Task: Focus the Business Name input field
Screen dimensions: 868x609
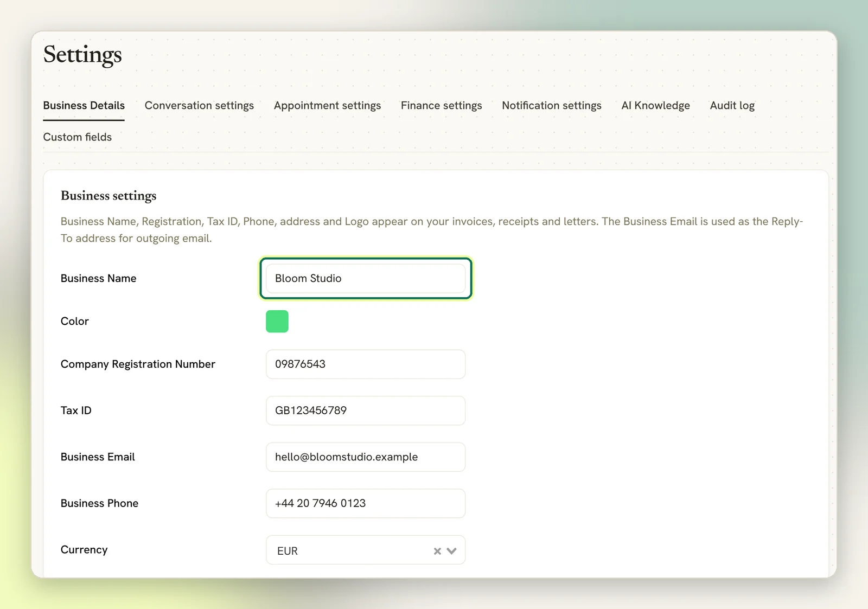Action: pos(366,278)
